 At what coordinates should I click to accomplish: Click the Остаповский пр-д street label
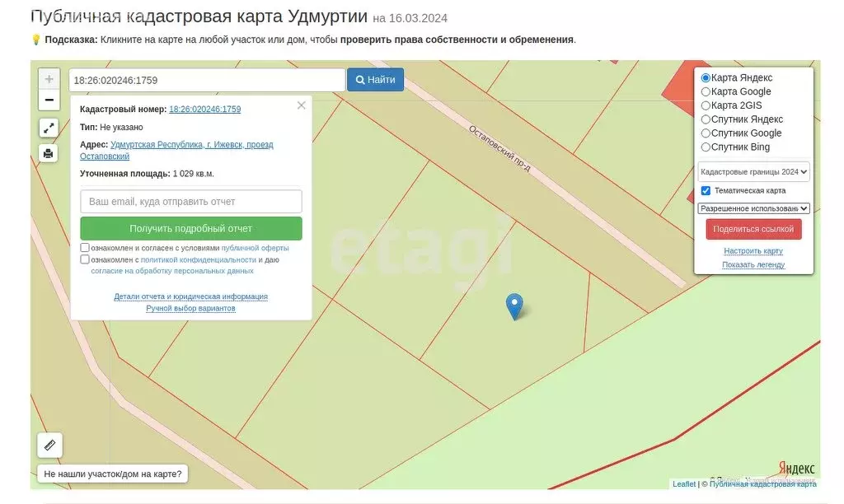(499, 149)
